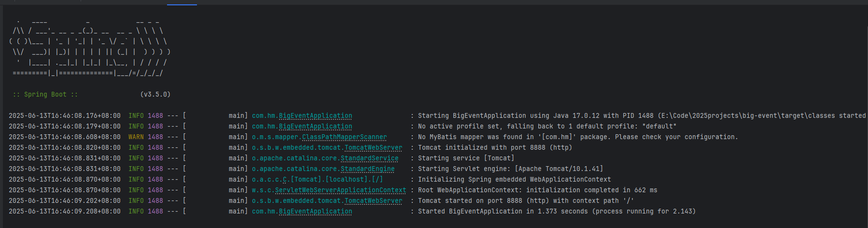
Task: Open the ClassPathMapperScanner class link
Action: point(344,137)
